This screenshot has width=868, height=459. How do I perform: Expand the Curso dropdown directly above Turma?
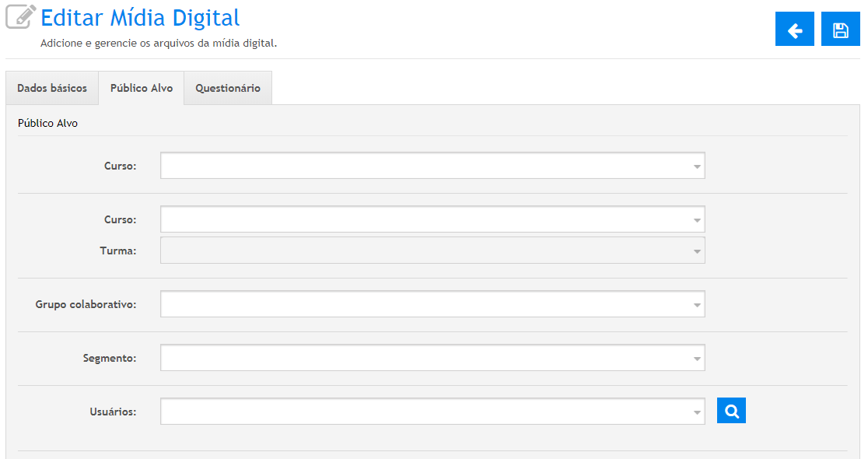click(x=432, y=219)
